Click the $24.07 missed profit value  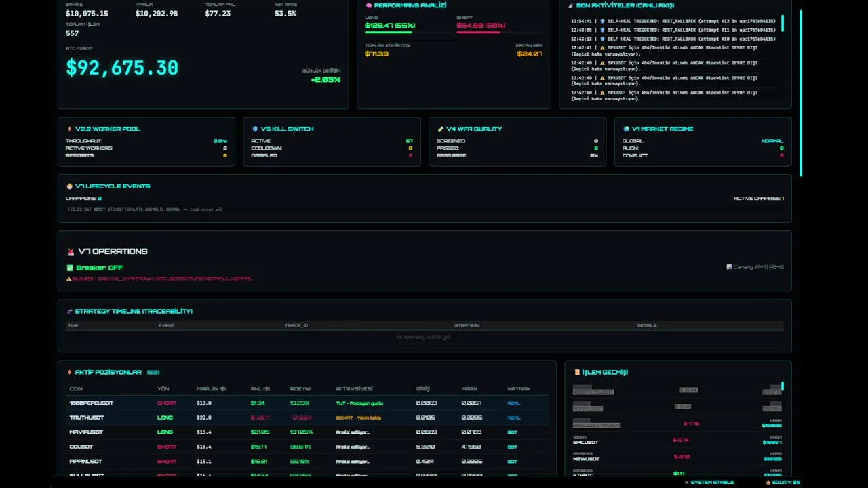click(530, 54)
